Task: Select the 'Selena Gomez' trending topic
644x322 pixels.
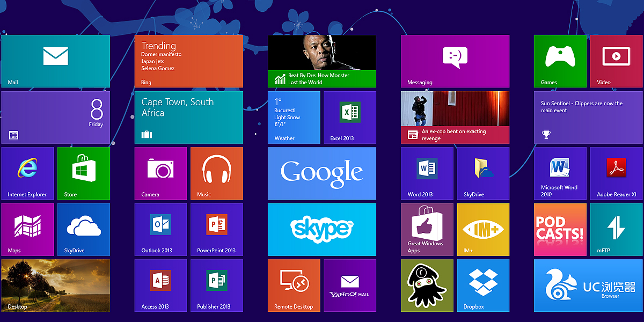Action: click(158, 68)
